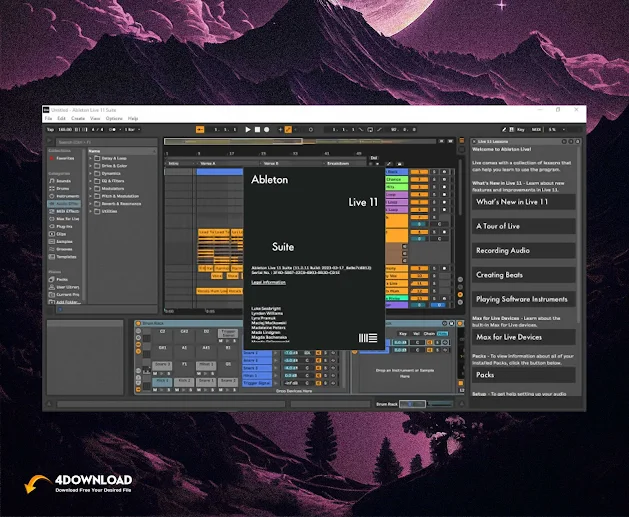Expand the EQ & Filters folder

(91, 181)
